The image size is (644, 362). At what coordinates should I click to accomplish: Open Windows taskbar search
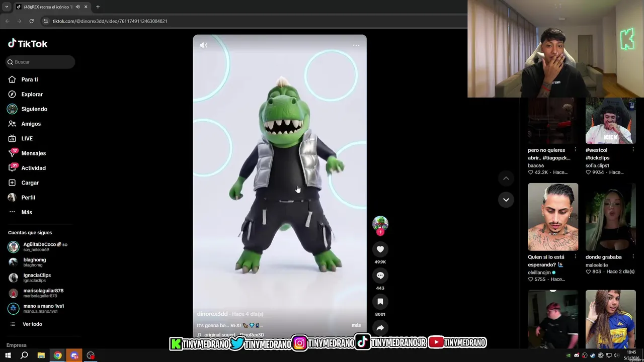pyautogui.click(x=24, y=355)
